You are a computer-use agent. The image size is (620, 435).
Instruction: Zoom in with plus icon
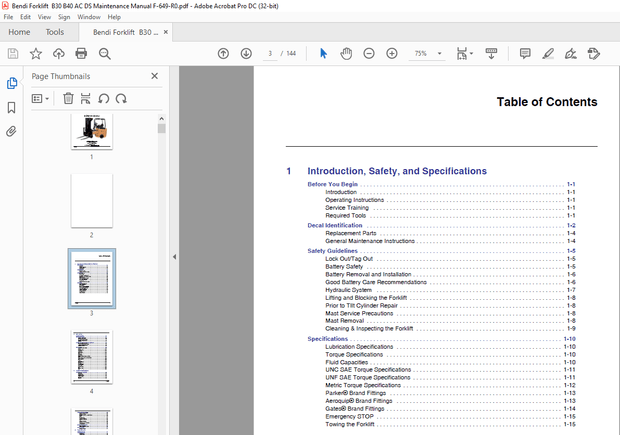point(392,53)
